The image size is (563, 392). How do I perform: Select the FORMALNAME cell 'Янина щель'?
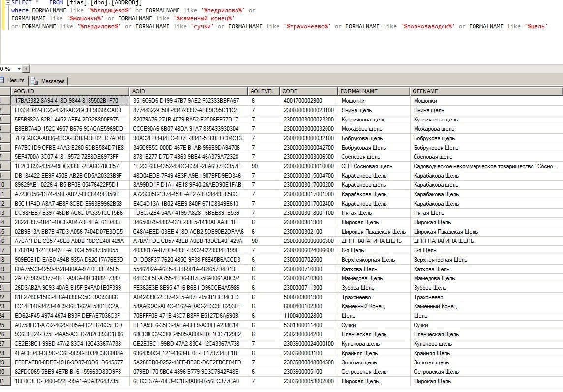click(x=374, y=110)
